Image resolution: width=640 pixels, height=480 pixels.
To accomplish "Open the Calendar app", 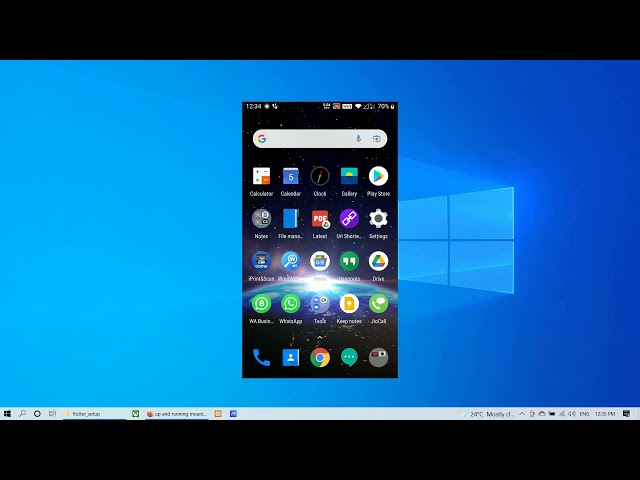I will [x=290, y=177].
